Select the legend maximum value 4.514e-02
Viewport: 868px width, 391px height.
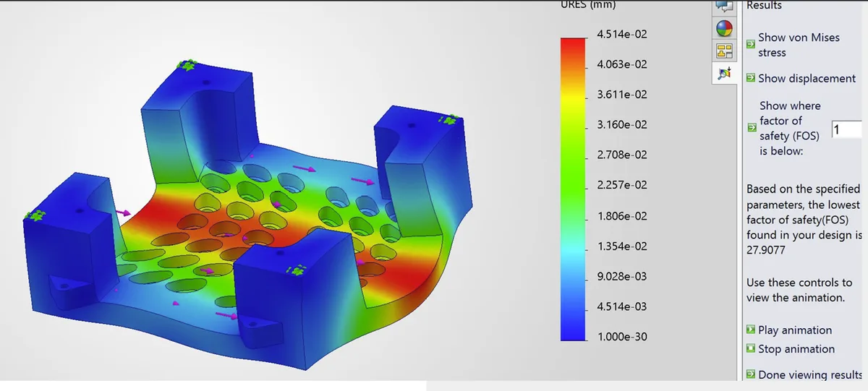(x=621, y=34)
